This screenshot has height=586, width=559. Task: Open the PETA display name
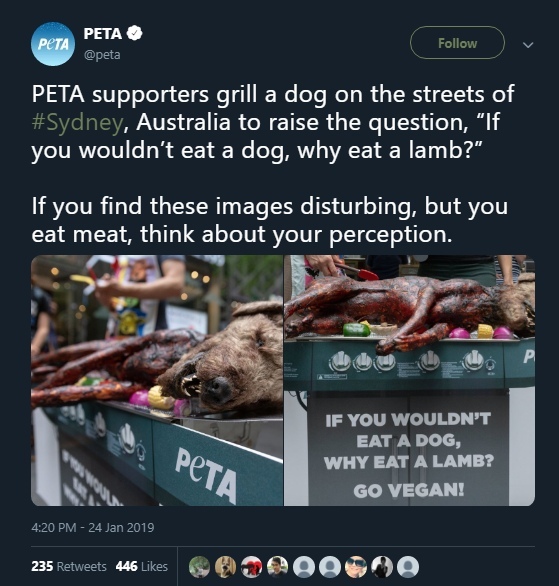103,34
